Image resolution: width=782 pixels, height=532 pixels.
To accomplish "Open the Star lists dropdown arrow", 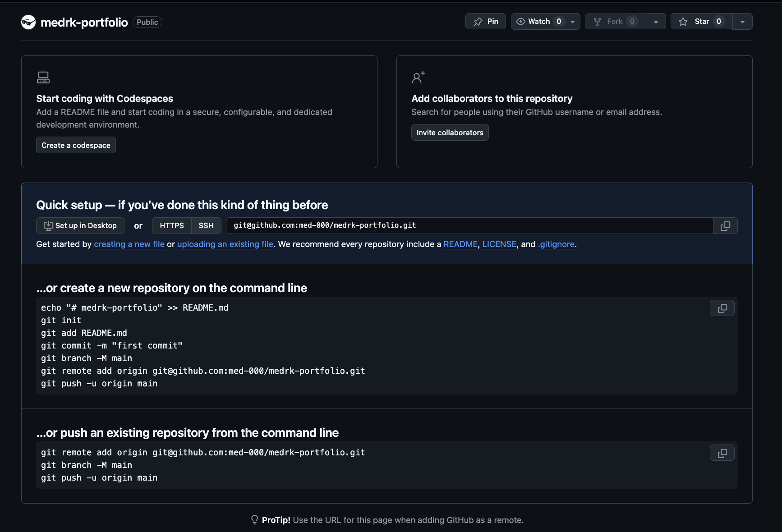I will tap(742, 22).
